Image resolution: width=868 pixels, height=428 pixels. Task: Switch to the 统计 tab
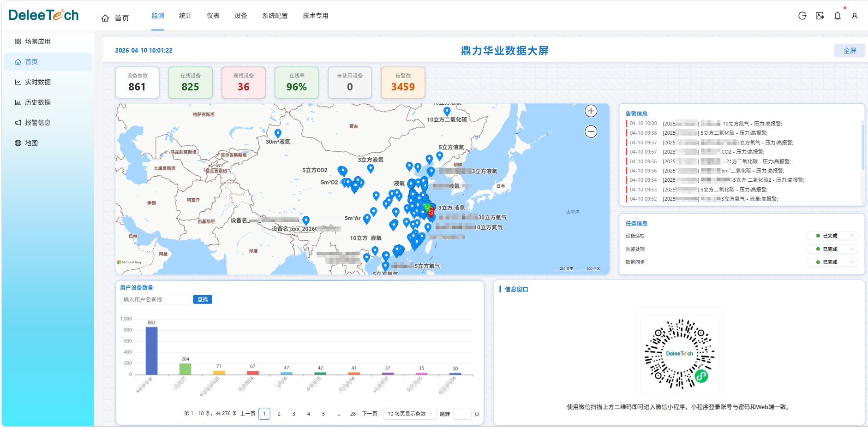pos(185,16)
